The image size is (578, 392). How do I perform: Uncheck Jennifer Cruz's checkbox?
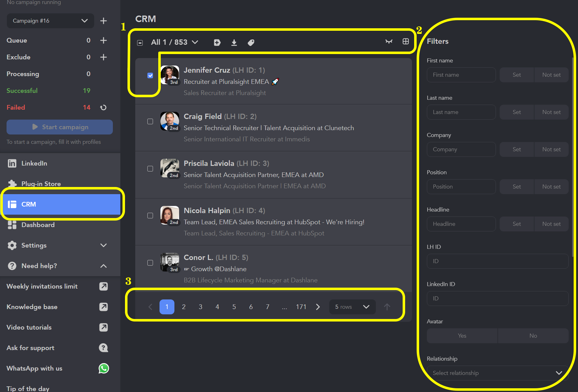pos(150,75)
